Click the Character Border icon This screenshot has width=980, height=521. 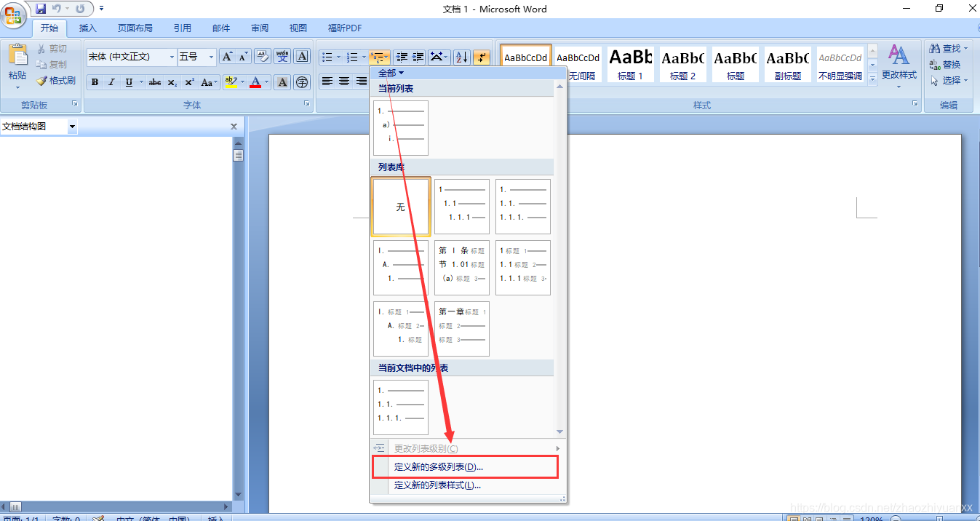click(x=302, y=57)
